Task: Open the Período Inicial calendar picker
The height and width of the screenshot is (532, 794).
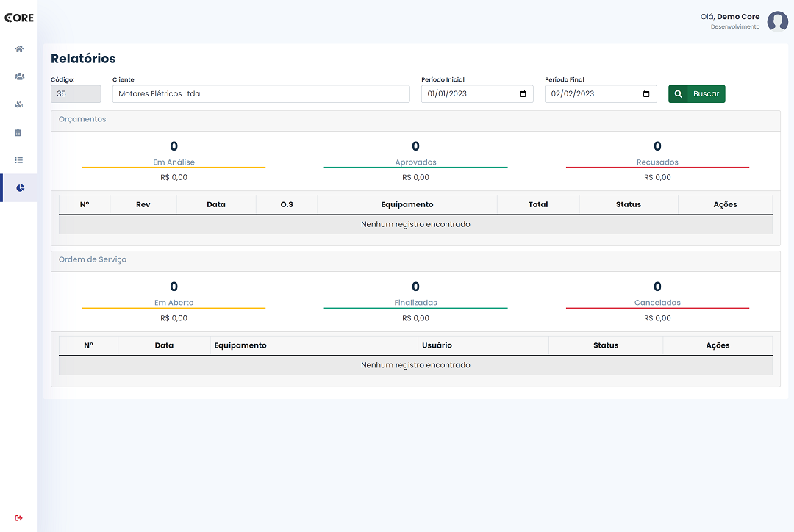Action: tap(523, 93)
